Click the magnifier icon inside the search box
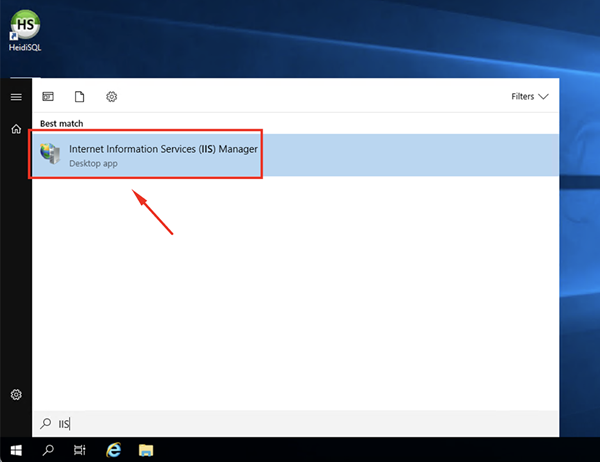This screenshot has height=462, width=600. tap(46, 423)
